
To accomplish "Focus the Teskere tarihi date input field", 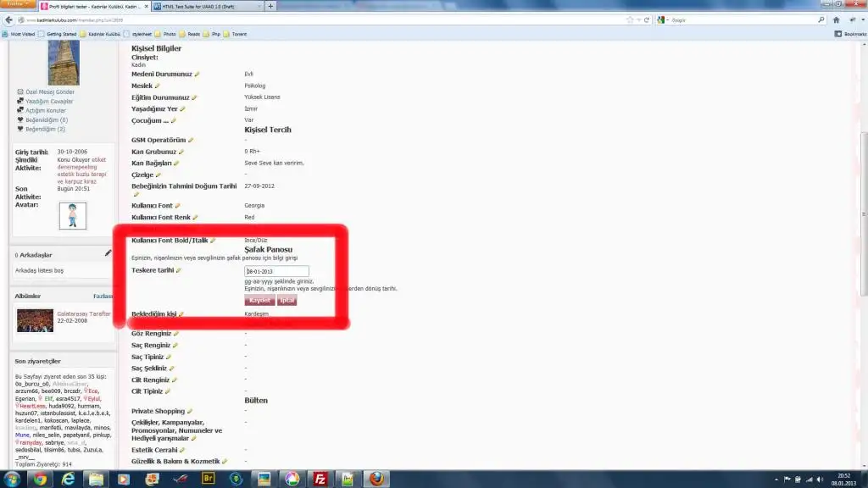I will tap(277, 271).
